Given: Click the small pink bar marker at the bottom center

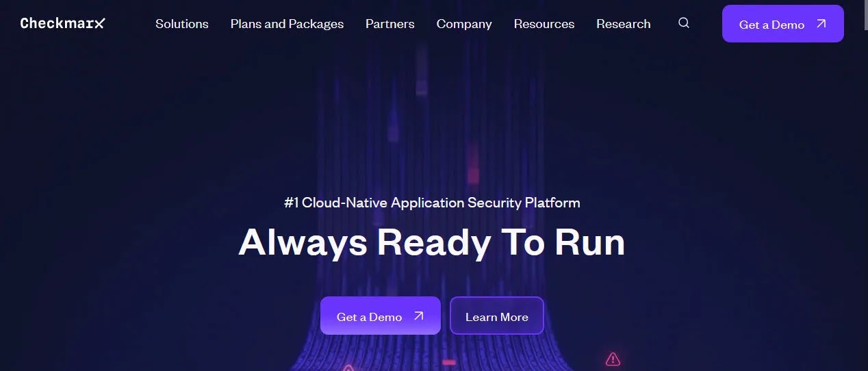Looking at the screenshot, I should click(449, 362).
